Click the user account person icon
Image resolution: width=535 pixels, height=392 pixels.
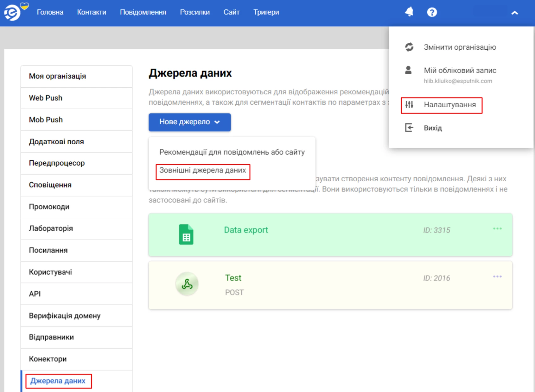pyautogui.click(x=408, y=70)
